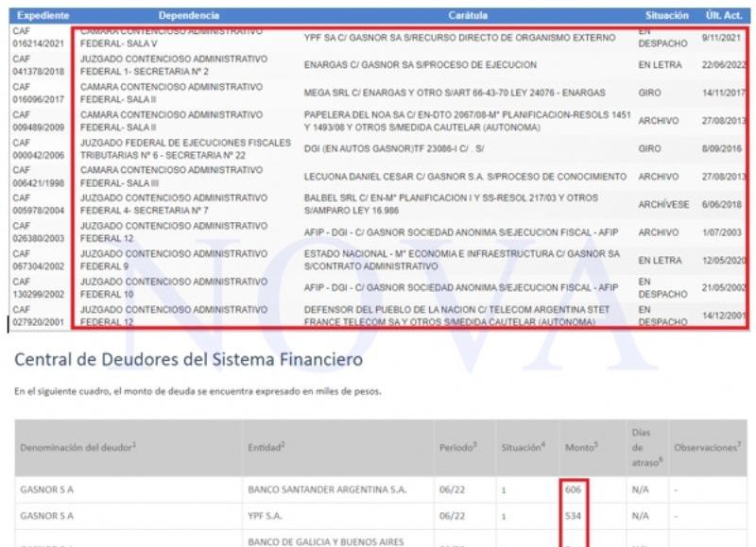Click the Denominación del deudor column header
Image resolution: width=756 pixels, height=547 pixels.
(x=78, y=447)
